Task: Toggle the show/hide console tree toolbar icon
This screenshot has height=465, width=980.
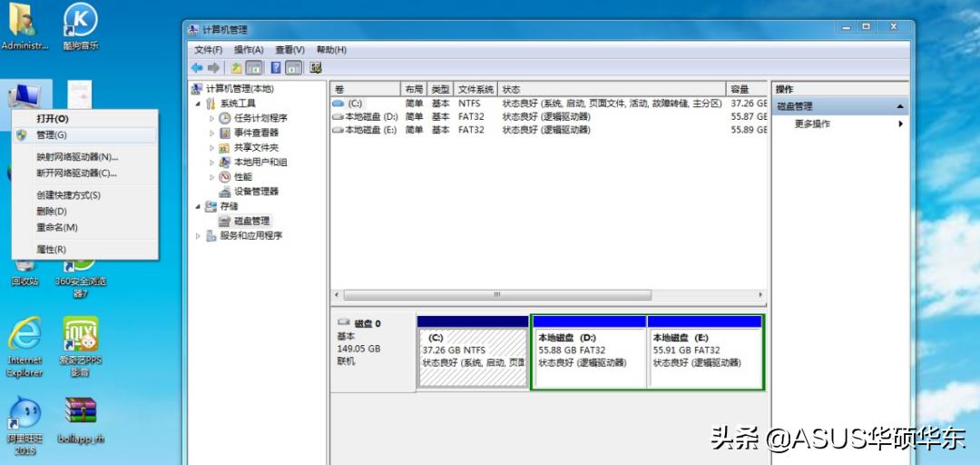Action: (254, 67)
